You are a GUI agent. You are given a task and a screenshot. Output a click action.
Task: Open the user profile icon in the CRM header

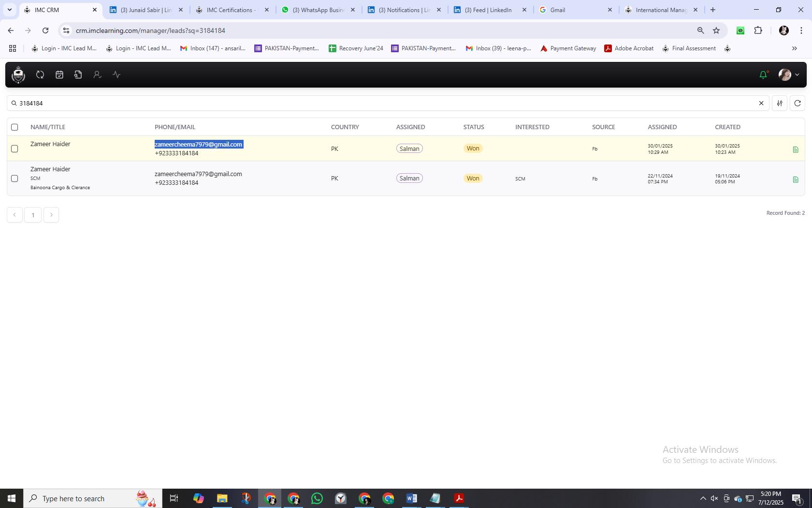point(97,75)
